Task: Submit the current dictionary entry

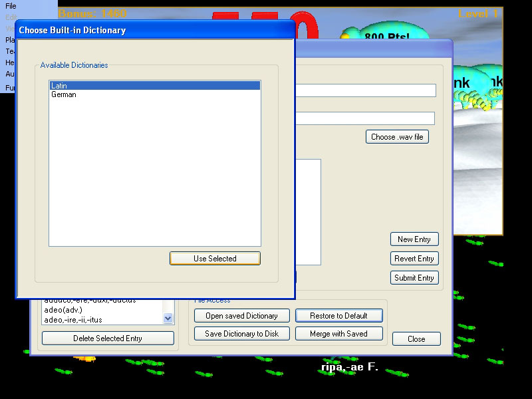Action: click(414, 278)
